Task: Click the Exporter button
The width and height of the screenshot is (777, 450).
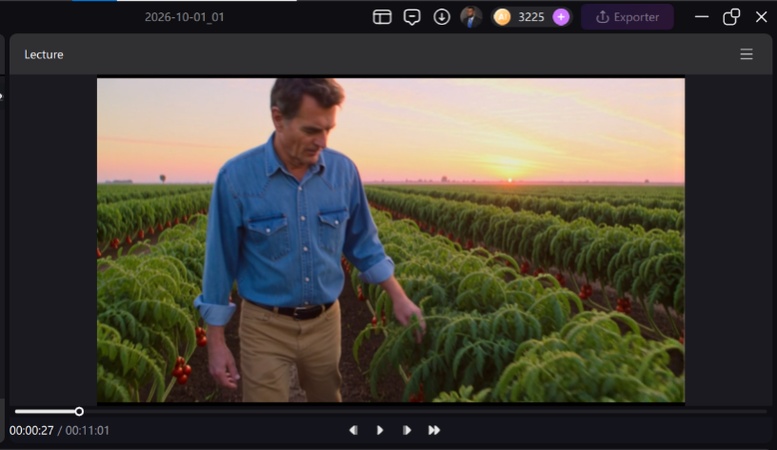Action: [x=627, y=17]
